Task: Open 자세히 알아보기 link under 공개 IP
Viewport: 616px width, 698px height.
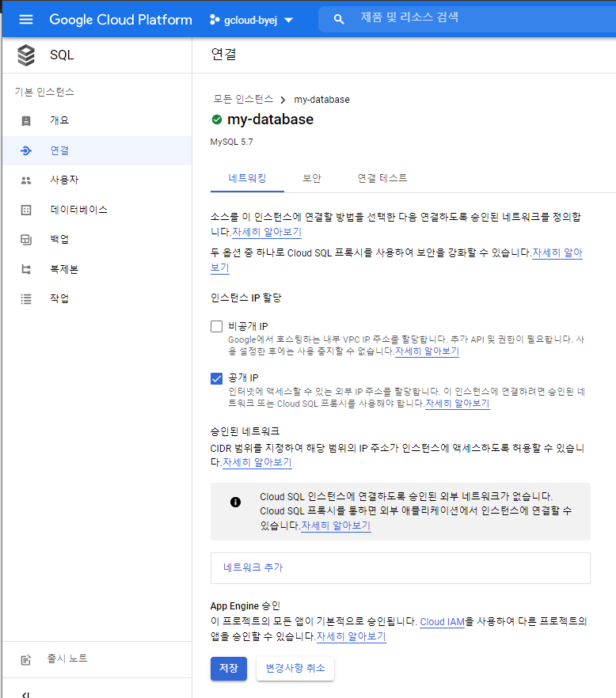Action: 458,404
